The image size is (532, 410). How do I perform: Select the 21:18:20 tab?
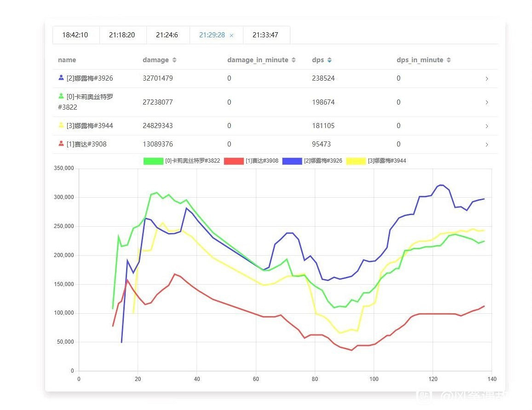pos(122,35)
